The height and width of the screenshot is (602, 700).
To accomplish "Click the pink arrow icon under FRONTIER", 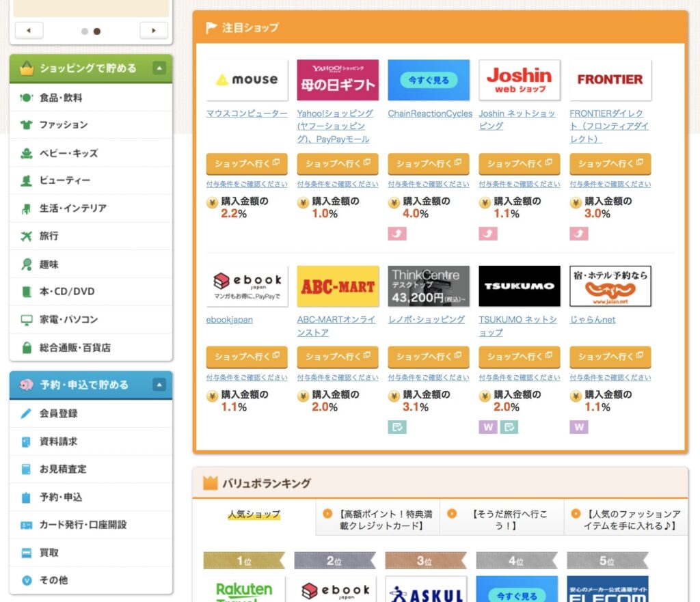I will point(578,234).
